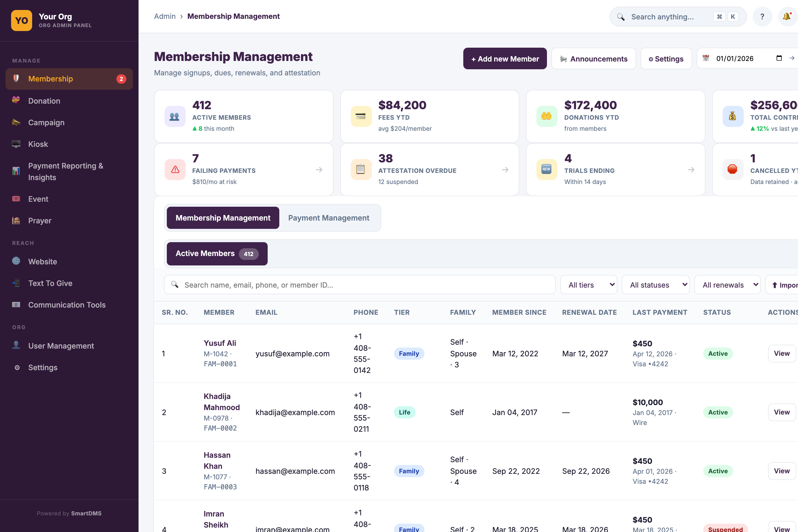Click the Total Contributions money bag icon
The image size is (798, 532).
pyautogui.click(x=733, y=116)
